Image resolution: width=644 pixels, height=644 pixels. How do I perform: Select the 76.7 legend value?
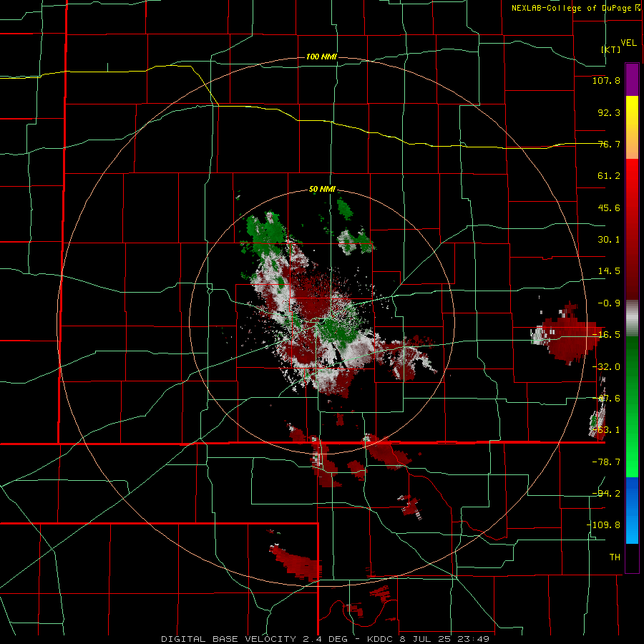[609, 144]
